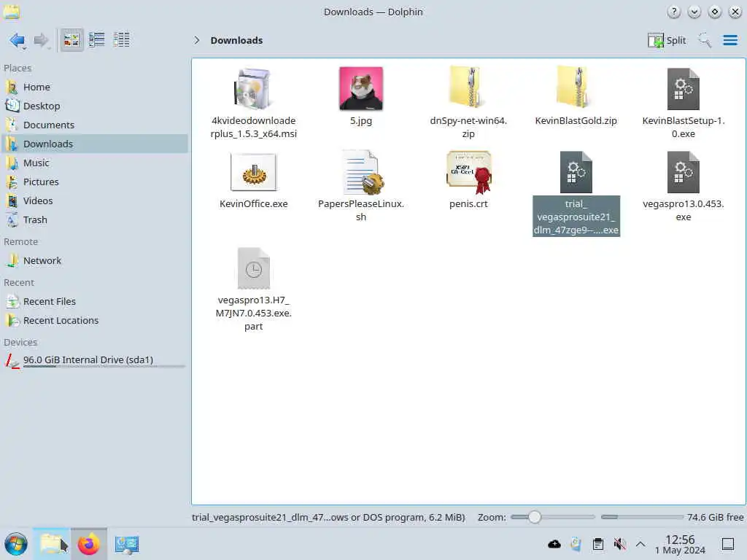Switch to Icons view mode
The height and width of the screenshot is (560, 747).
click(71, 40)
